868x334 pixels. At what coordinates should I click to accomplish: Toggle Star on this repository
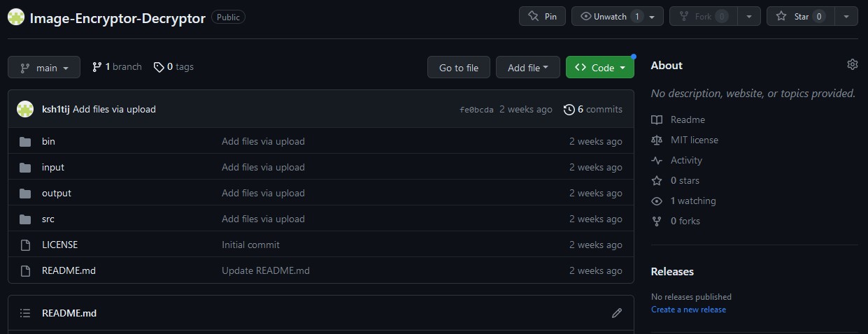click(x=800, y=16)
